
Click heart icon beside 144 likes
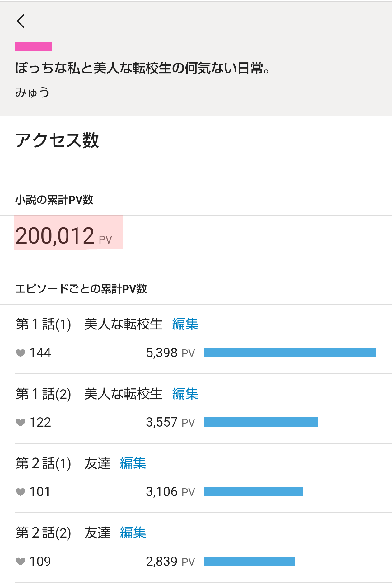coord(21,353)
